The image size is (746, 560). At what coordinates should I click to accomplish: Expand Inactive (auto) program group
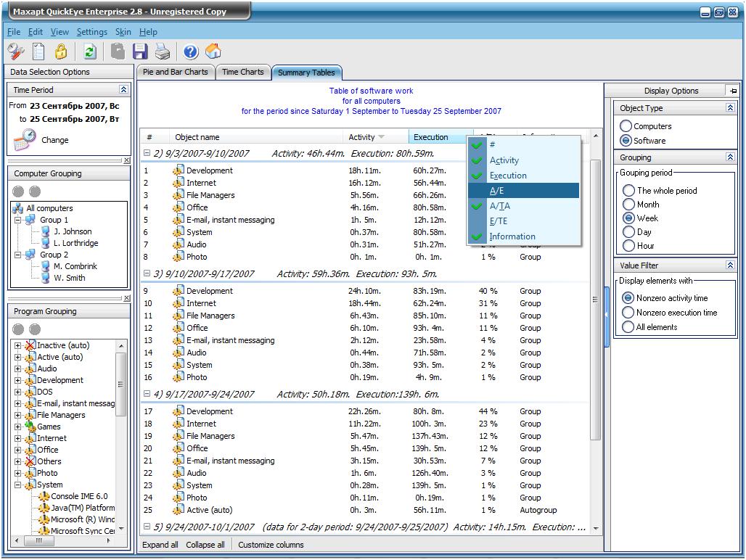tap(17, 345)
